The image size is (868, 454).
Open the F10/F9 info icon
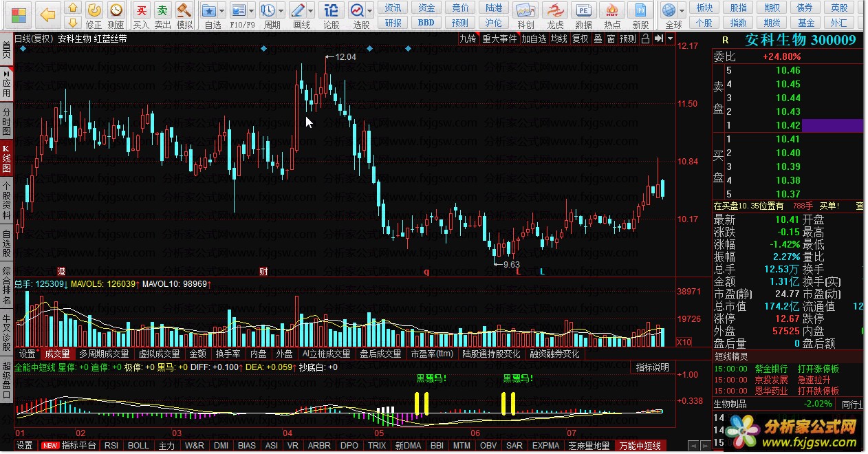tap(238, 10)
